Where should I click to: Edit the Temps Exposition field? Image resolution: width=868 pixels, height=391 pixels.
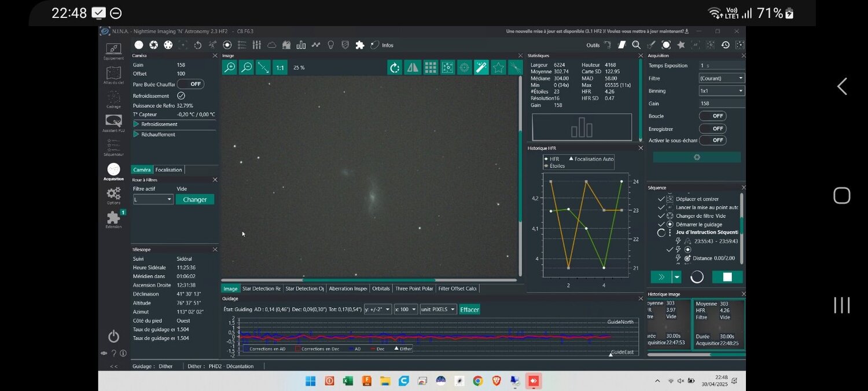[x=722, y=65]
